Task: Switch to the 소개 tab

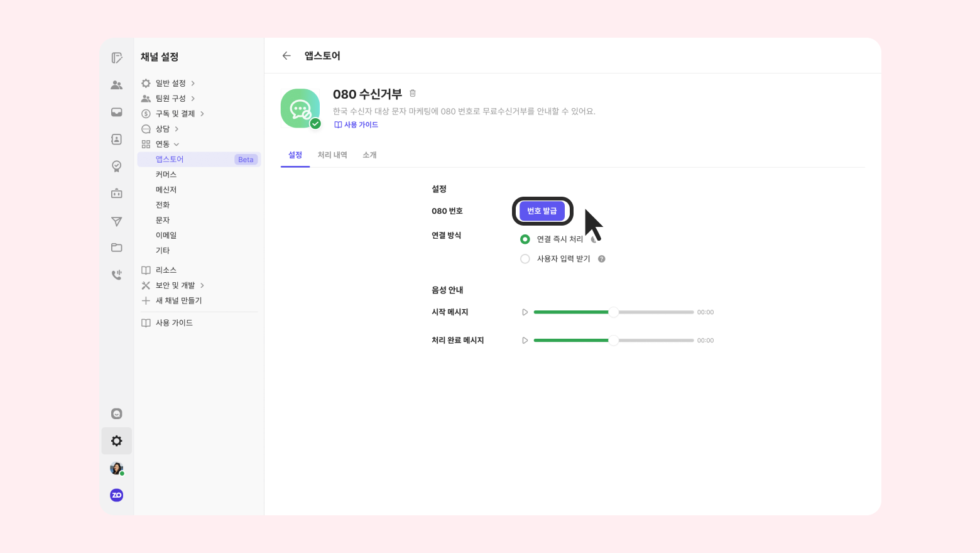Action: [x=369, y=155]
